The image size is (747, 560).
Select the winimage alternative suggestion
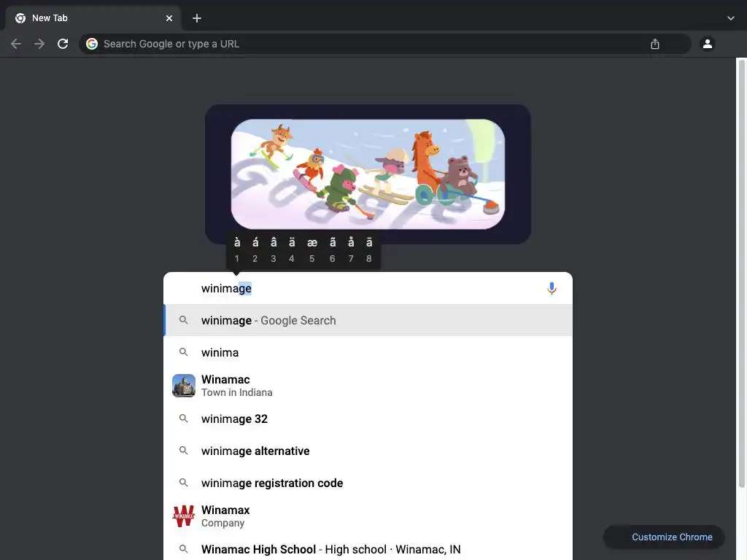368,451
